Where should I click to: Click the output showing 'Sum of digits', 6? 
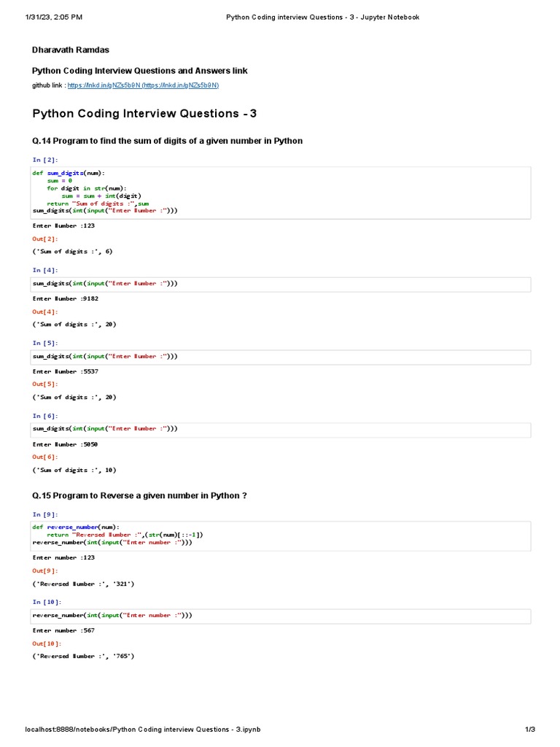click(x=73, y=252)
